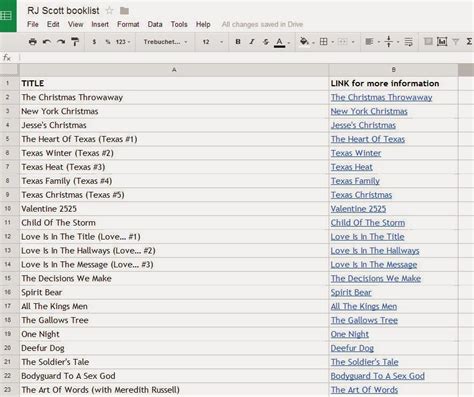Star the RJ Scott booklist document
The height and width of the screenshot is (397, 474).
click(109, 11)
